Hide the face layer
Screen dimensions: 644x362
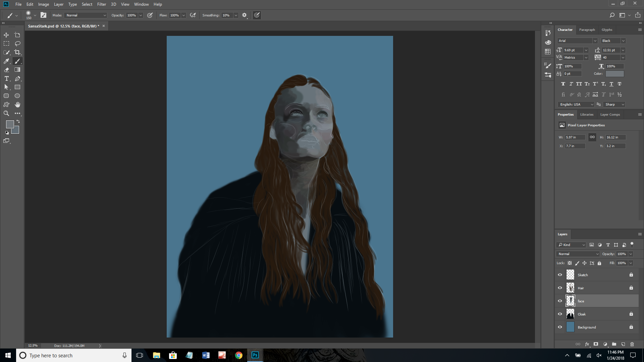coord(560,301)
